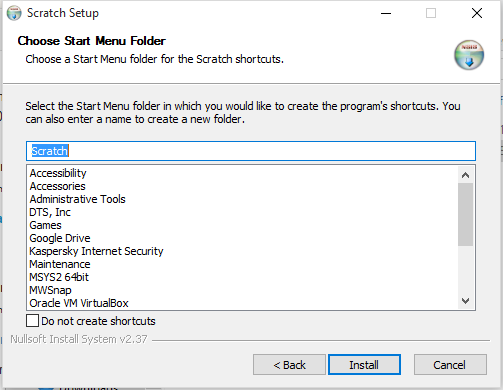Select Oracle VM VirtualBox folder
503x390 pixels.
(79, 303)
